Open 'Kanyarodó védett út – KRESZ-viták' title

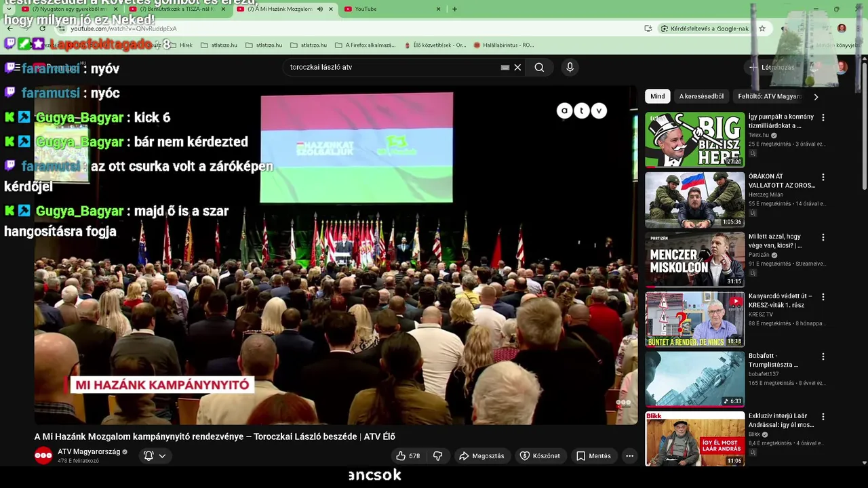coord(780,300)
